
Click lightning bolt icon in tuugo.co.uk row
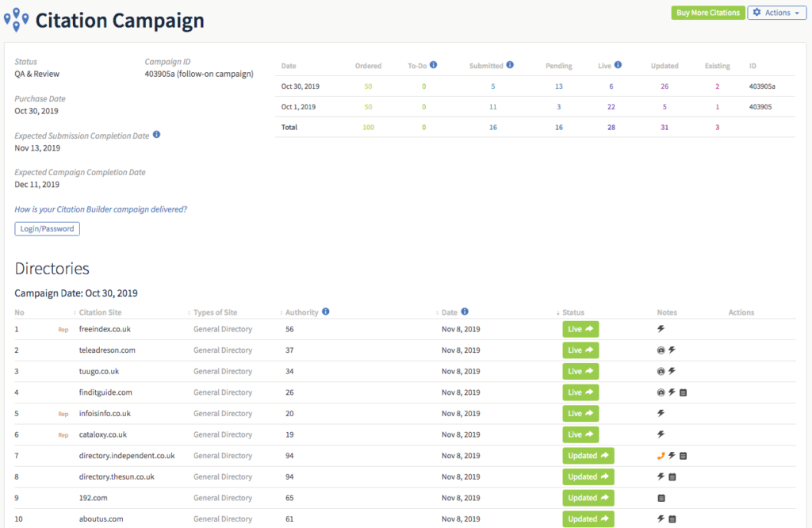672,371
